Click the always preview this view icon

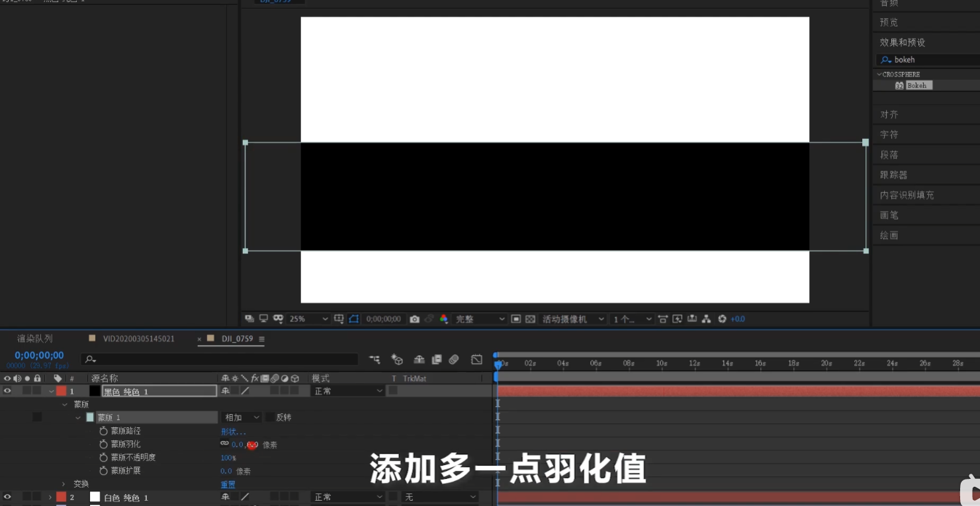[249, 319]
